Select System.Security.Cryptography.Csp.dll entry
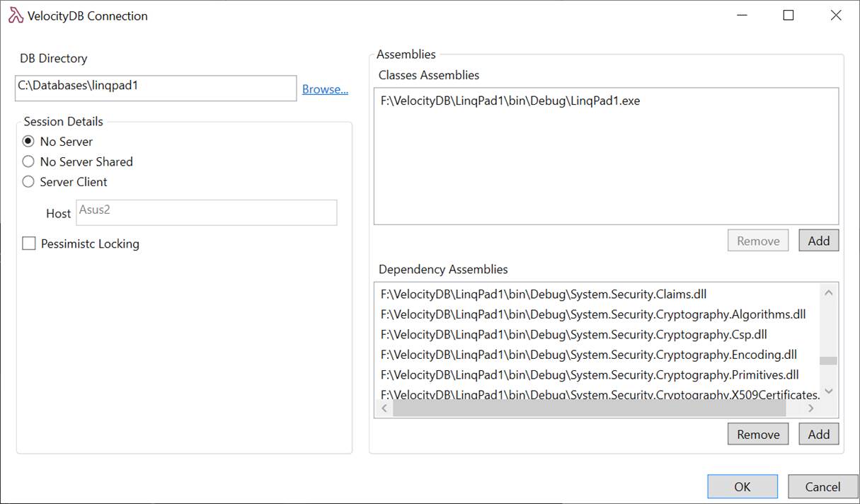 pos(573,334)
